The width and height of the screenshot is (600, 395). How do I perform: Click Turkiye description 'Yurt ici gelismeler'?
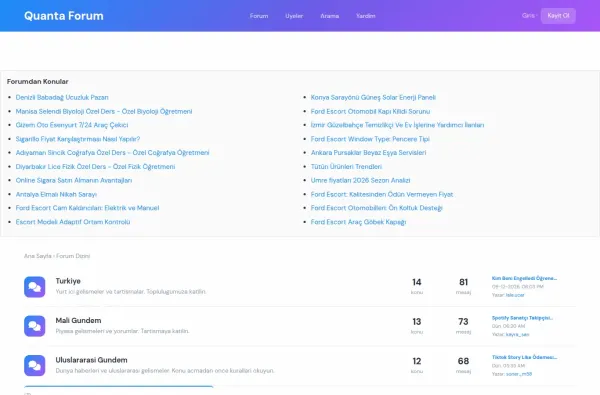click(131, 292)
